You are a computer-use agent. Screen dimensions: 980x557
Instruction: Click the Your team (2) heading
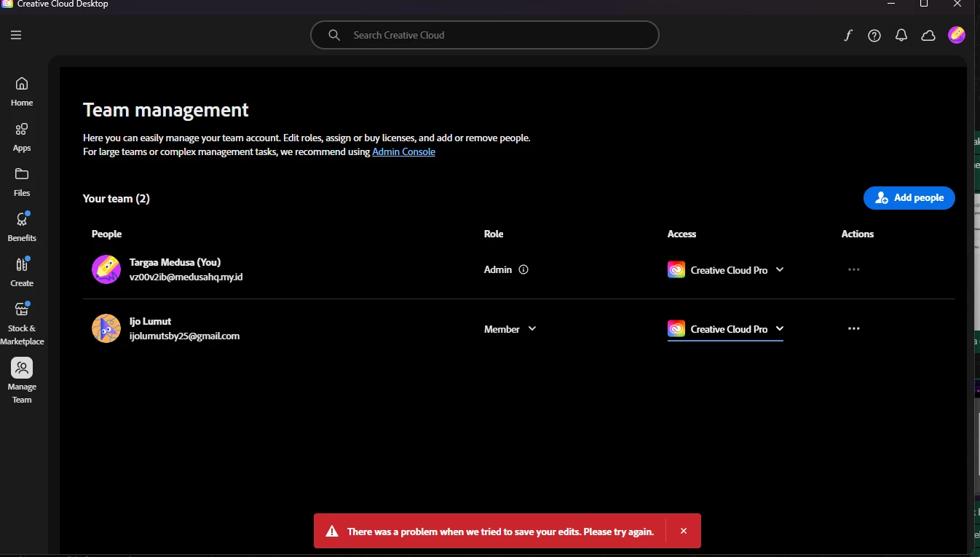click(x=116, y=198)
